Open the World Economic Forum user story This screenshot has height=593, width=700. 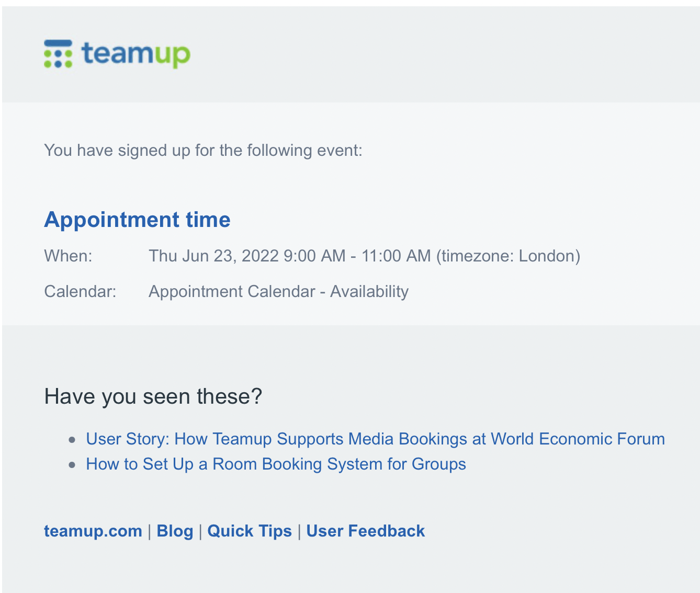click(x=375, y=439)
